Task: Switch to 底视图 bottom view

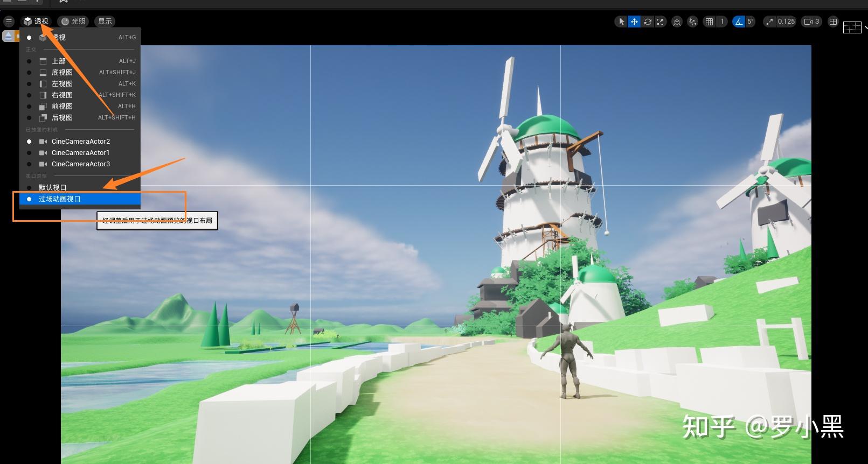Action: pos(80,72)
